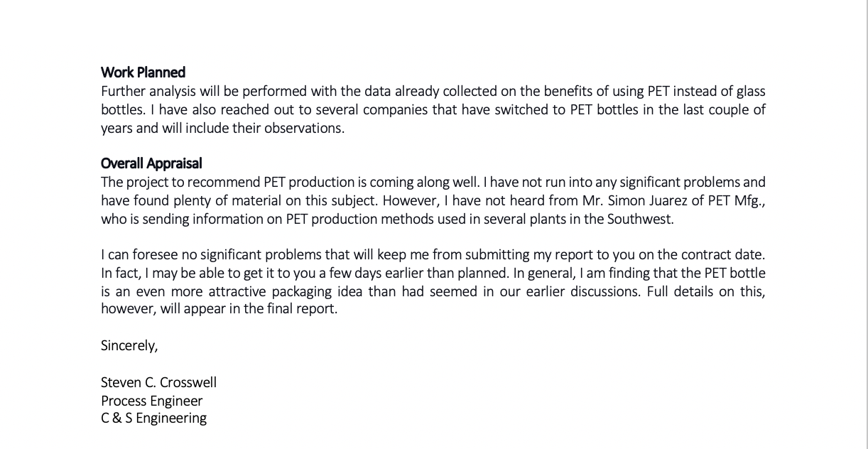Click the "Overall Appraisal" heading
The width and height of the screenshot is (868, 449).
coord(151,163)
